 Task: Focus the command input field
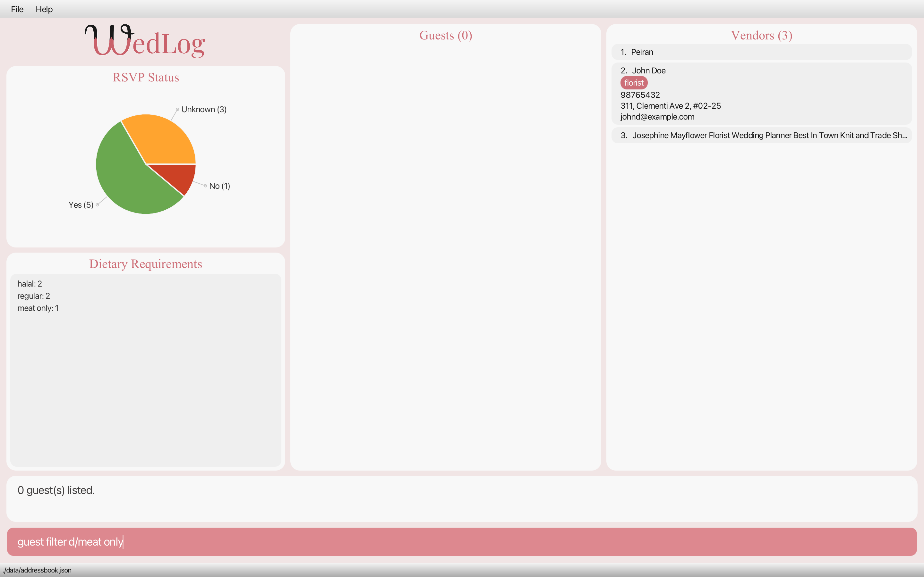[461, 541]
